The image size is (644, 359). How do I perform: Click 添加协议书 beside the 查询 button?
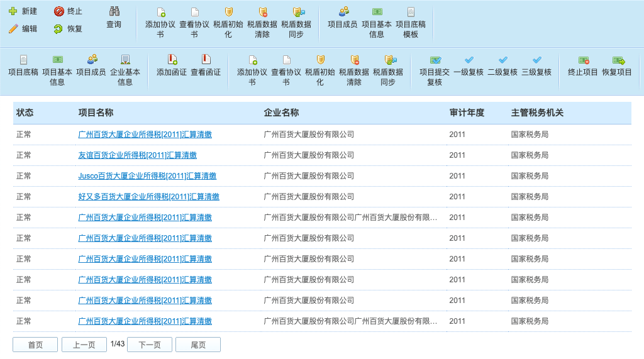160,23
